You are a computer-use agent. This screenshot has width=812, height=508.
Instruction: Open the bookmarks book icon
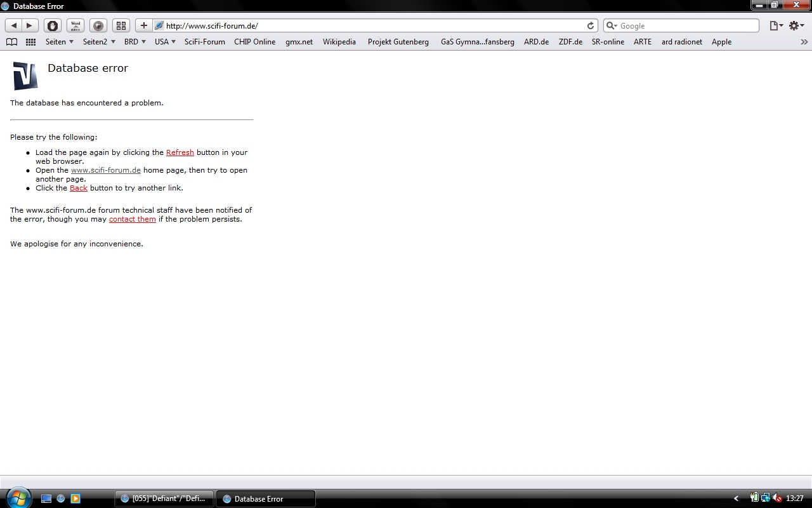[x=11, y=42]
